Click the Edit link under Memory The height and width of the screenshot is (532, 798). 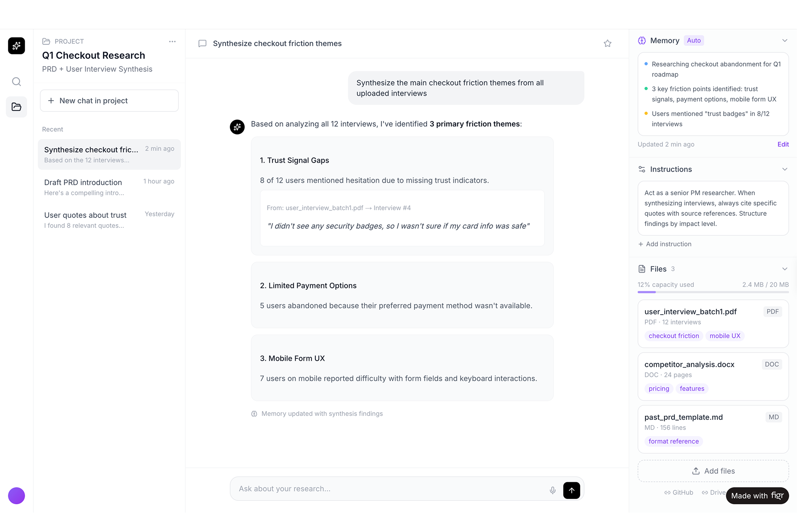point(783,144)
